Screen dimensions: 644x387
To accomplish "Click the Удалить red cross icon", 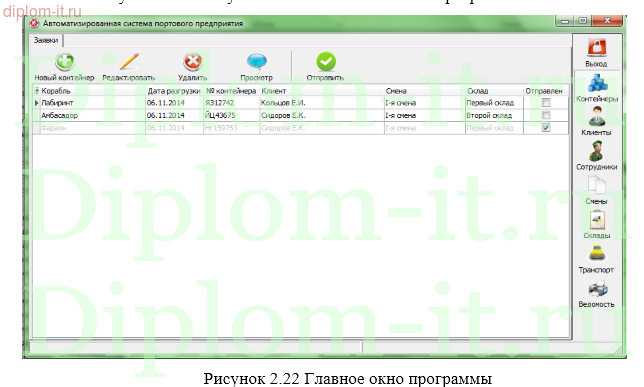I will coord(192,62).
